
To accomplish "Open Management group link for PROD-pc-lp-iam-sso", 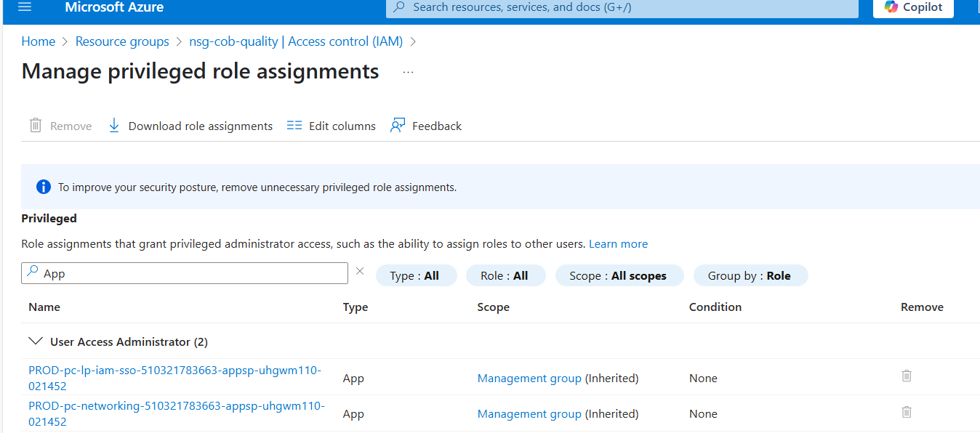I will (x=529, y=379).
